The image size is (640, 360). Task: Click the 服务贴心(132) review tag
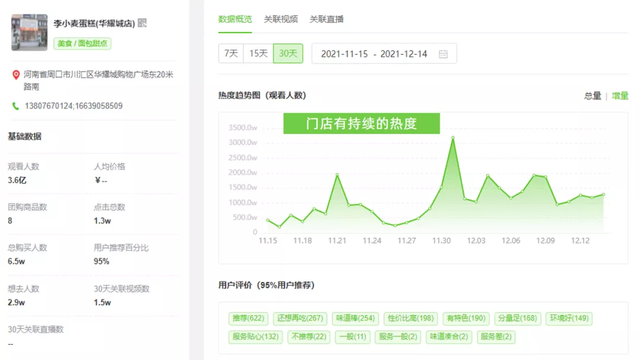tap(256, 337)
